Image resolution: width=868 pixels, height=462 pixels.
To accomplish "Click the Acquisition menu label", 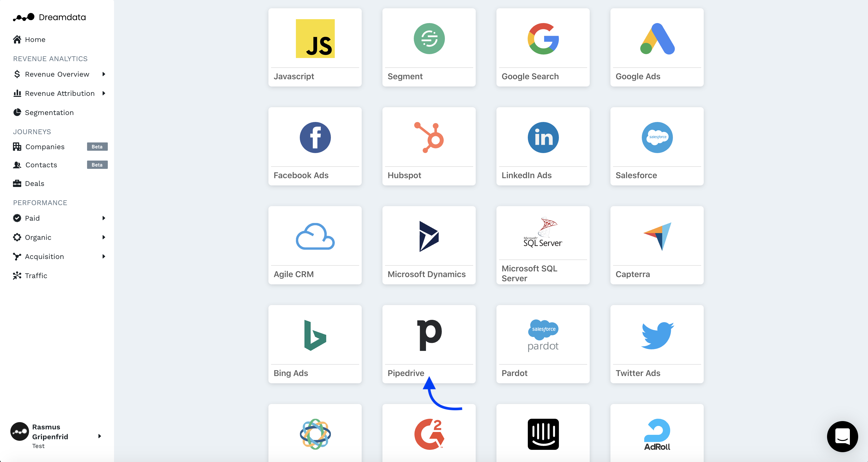I will click(45, 257).
